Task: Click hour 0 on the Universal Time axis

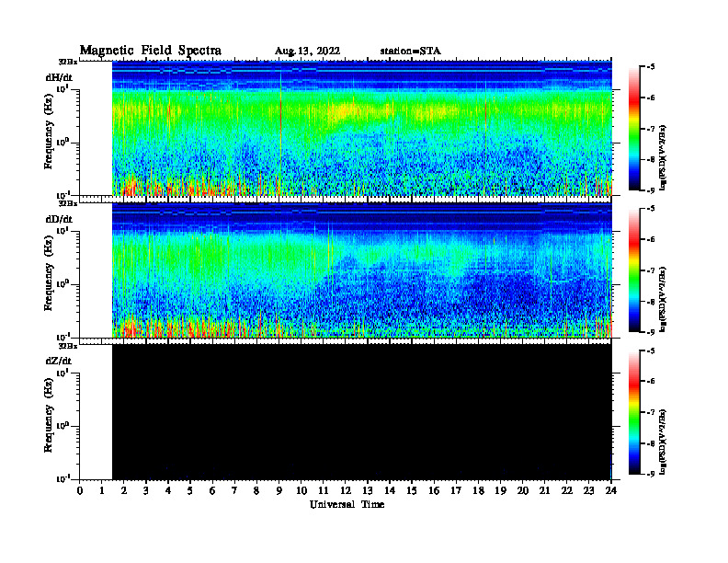Action: click(80, 490)
